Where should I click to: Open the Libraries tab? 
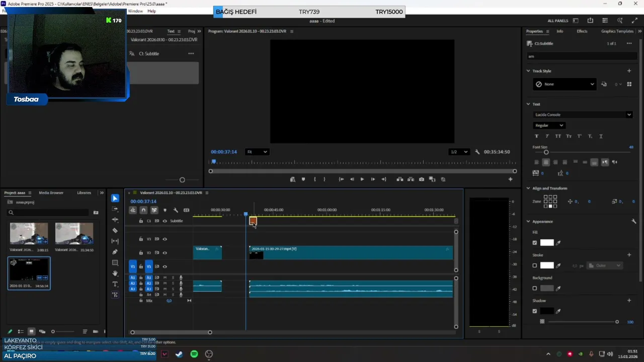point(84,193)
